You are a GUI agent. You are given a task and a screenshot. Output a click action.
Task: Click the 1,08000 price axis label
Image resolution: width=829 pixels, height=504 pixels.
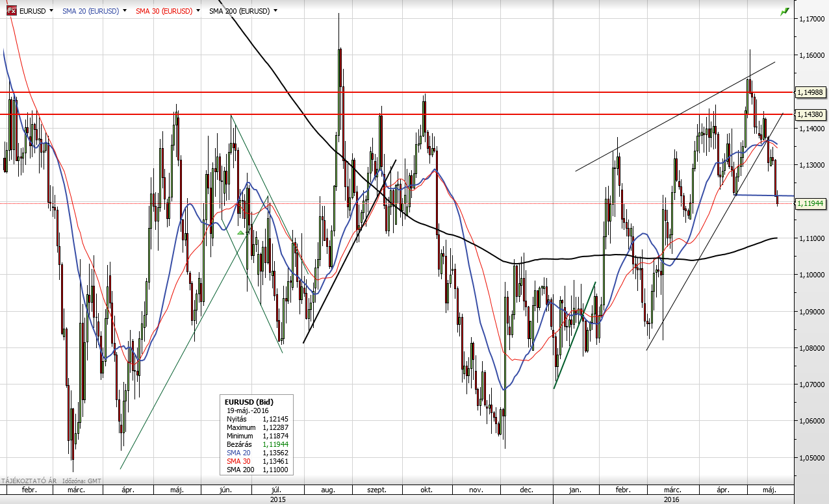(x=811, y=348)
